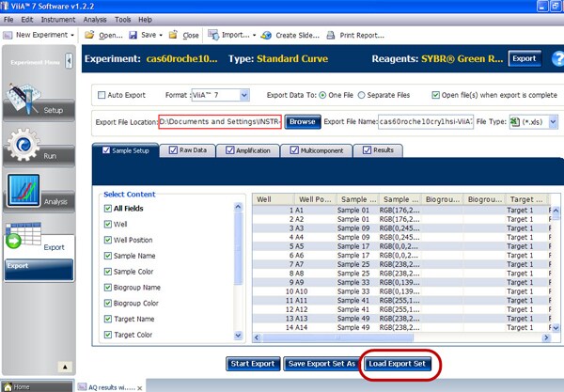This screenshot has height=392, width=564.
Task: Select table row for well A7
Action: pos(401,264)
